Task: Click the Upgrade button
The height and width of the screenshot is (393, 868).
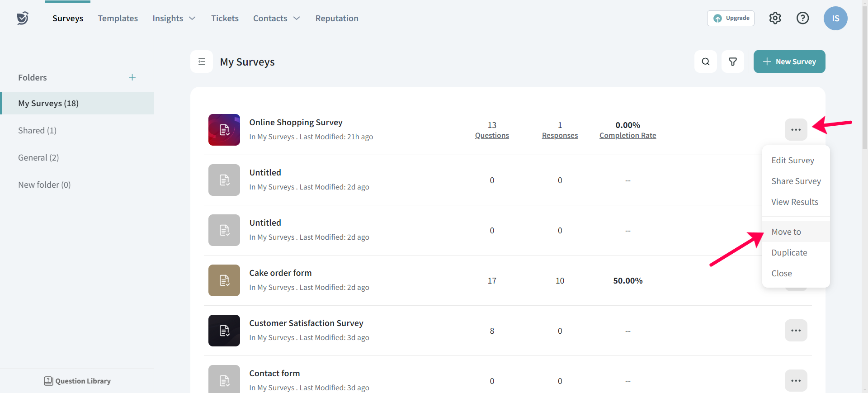Action: point(731,18)
